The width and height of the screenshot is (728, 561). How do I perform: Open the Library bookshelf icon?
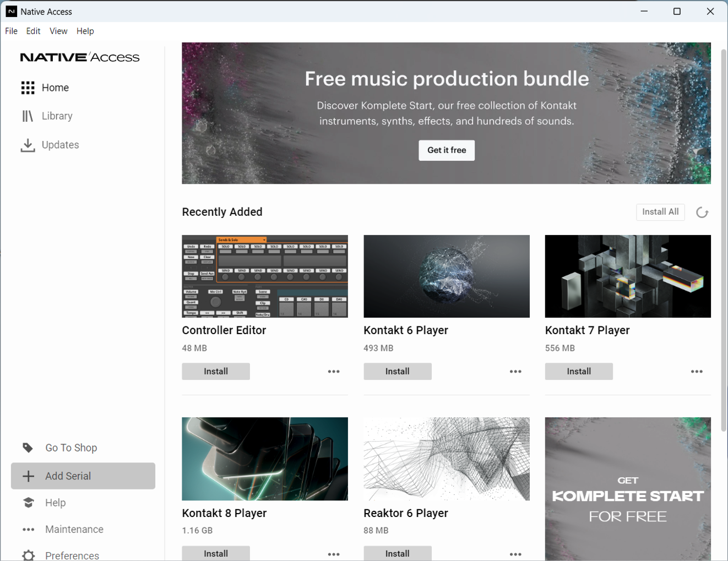click(x=28, y=116)
